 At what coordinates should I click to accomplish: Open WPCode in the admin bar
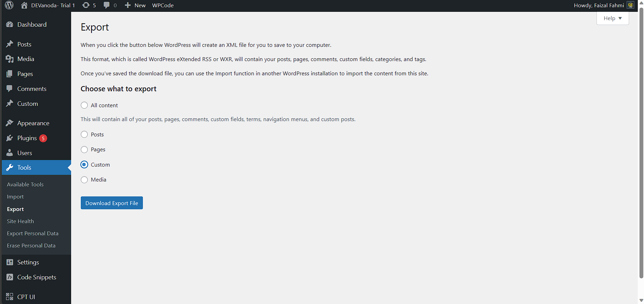[x=163, y=5]
